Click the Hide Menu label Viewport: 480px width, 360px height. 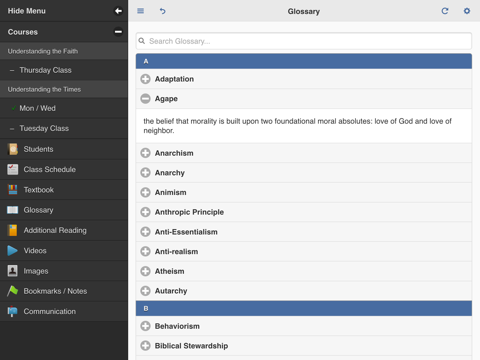click(27, 11)
